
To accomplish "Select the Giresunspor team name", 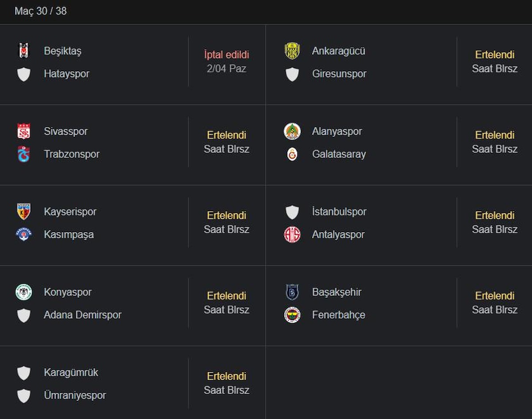I will tap(339, 74).
